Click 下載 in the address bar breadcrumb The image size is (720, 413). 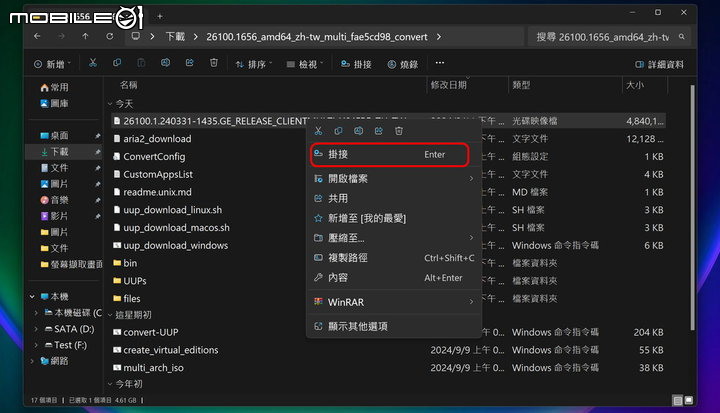[175, 36]
